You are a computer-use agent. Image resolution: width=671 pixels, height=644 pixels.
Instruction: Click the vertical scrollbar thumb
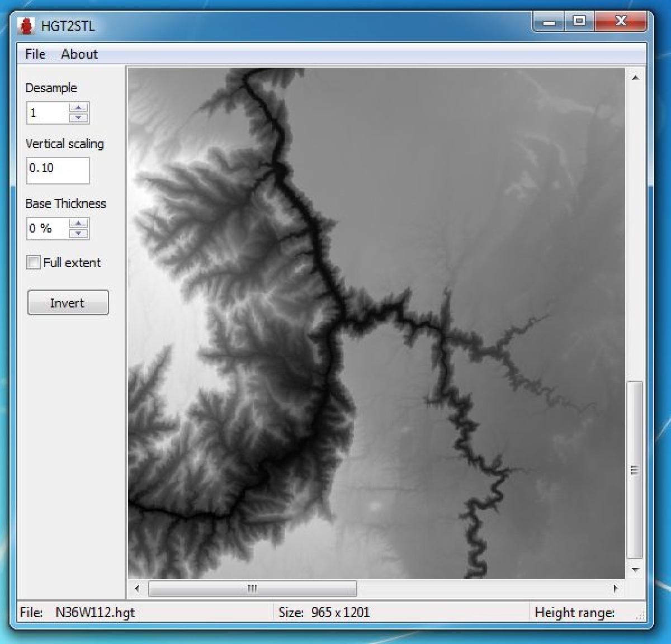(634, 470)
